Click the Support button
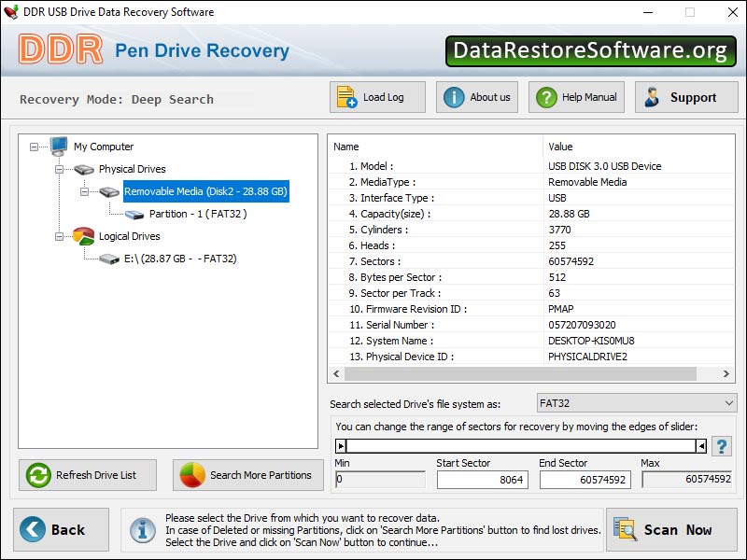The height and width of the screenshot is (560, 747). (686, 97)
